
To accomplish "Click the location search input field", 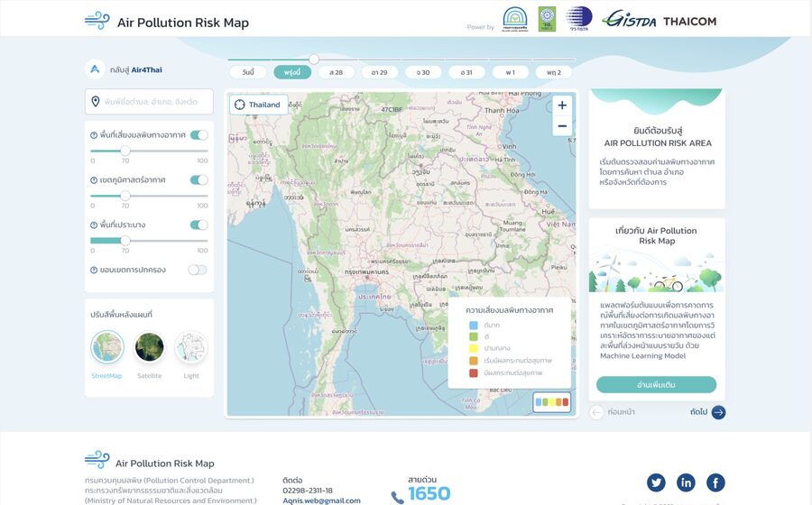I will (149, 101).
